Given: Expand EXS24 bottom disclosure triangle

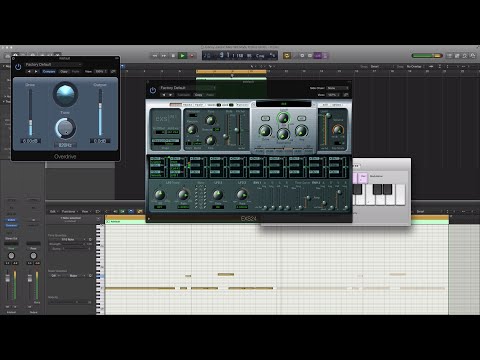Looking at the screenshot, I should click(x=149, y=219).
